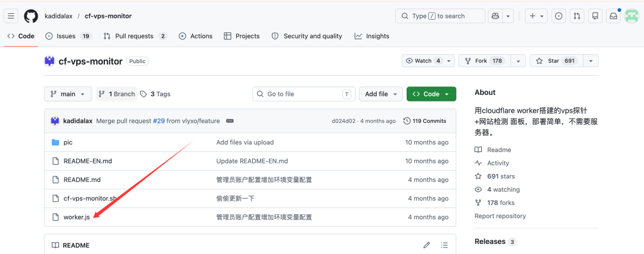Edit README with the pencil icon
The image size is (644, 254).
click(x=427, y=246)
